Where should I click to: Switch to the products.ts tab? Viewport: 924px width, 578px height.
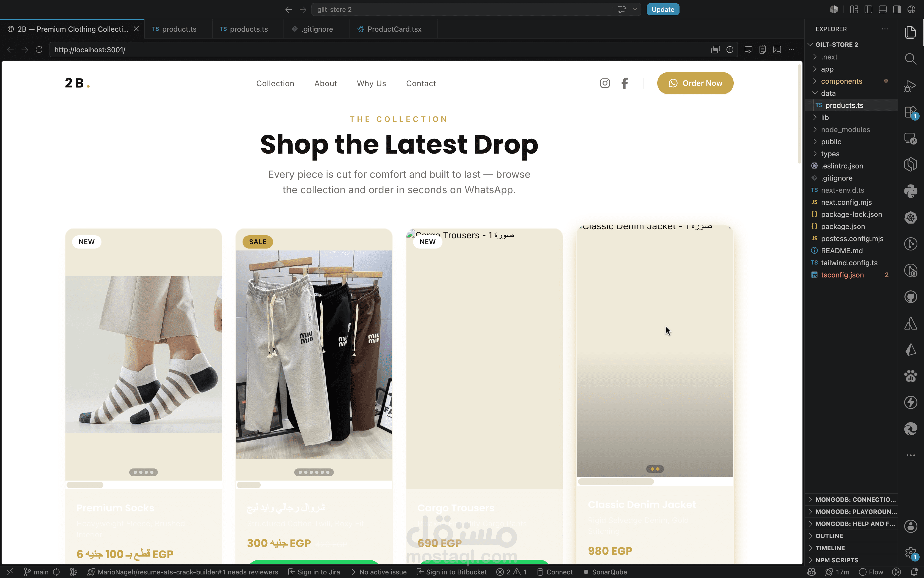(x=248, y=29)
